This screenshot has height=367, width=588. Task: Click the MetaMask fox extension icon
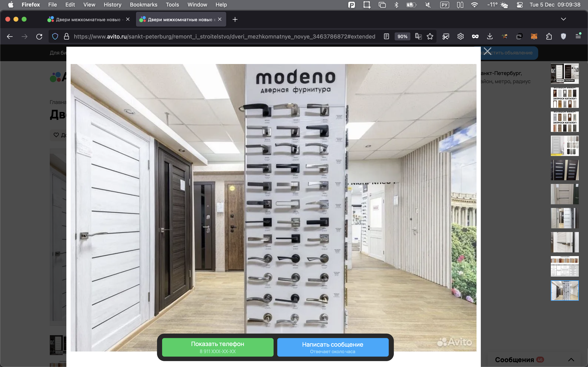coord(534,36)
